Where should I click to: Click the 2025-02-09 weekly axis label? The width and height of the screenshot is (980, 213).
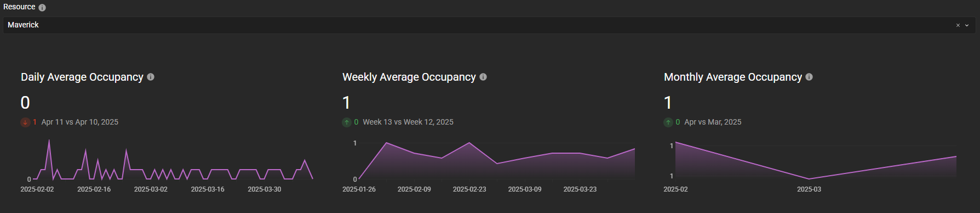(414, 189)
